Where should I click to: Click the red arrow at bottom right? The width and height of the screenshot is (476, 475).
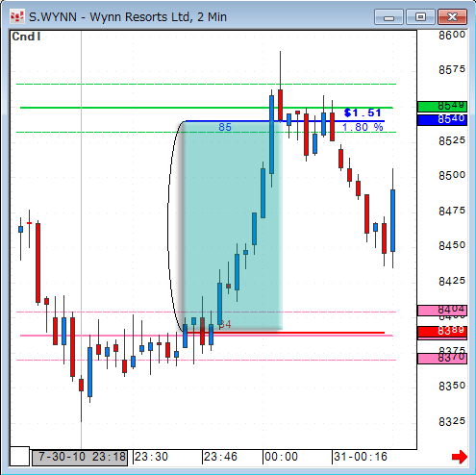pos(460,457)
